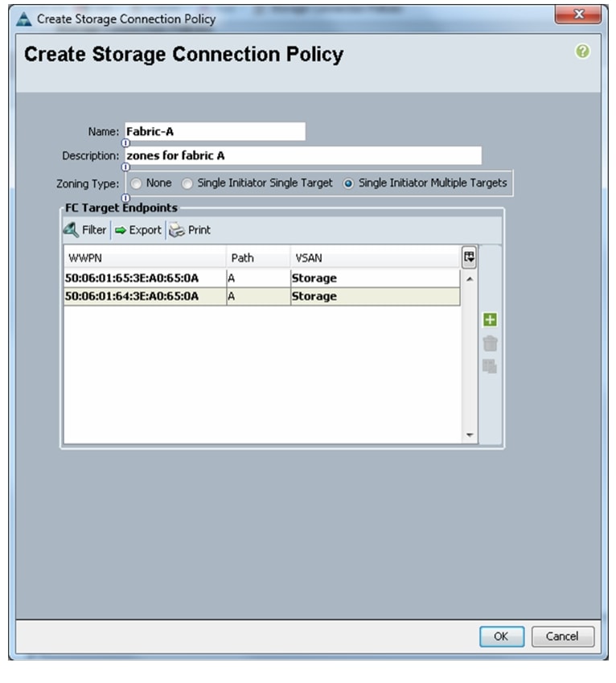
Task: Choose Single Initiator Single Target zoning
Action: pos(187,183)
